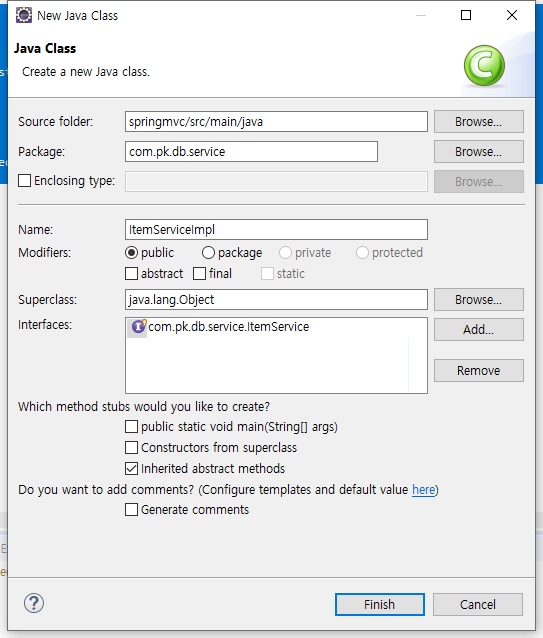Maximize the New Java Class dialog
The height and width of the screenshot is (638, 543).
coord(466,15)
